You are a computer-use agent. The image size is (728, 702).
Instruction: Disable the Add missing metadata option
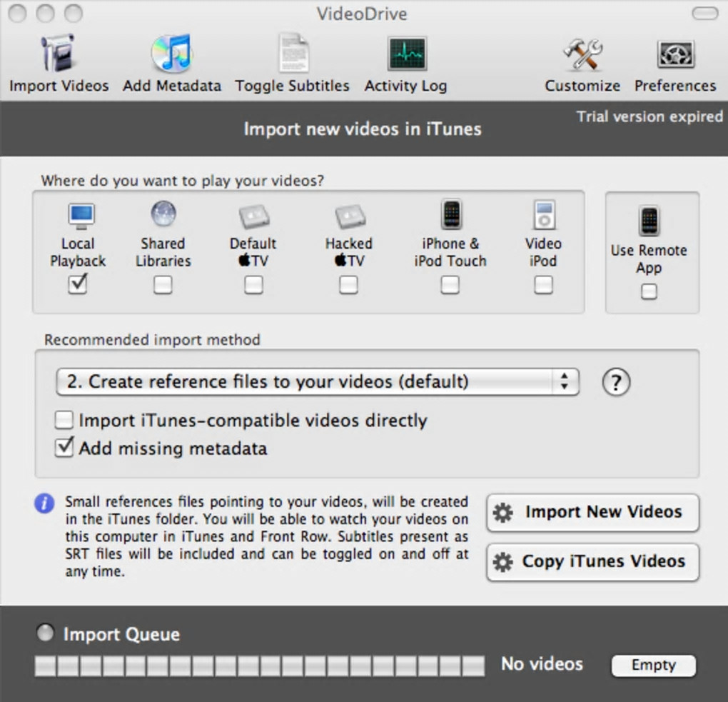coord(64,448)
